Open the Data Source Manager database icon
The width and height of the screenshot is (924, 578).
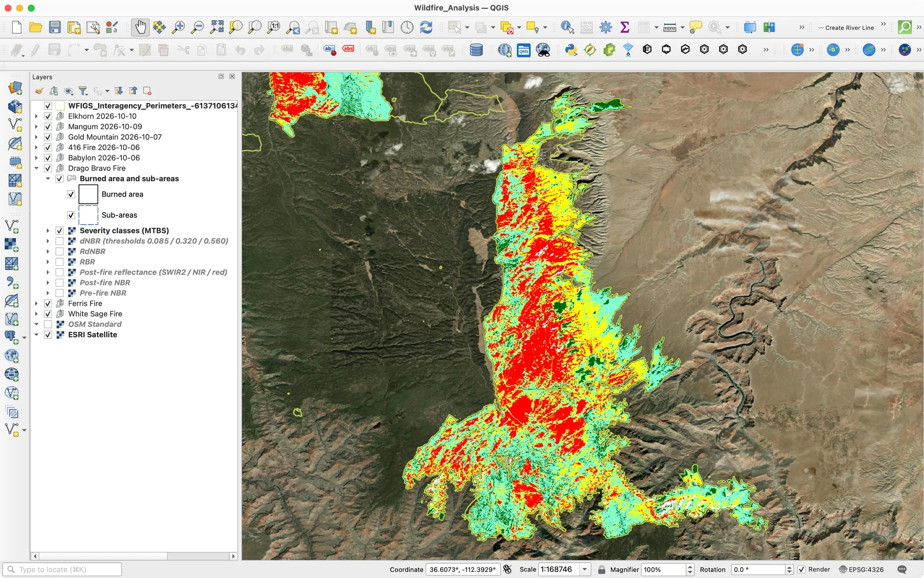476,50
